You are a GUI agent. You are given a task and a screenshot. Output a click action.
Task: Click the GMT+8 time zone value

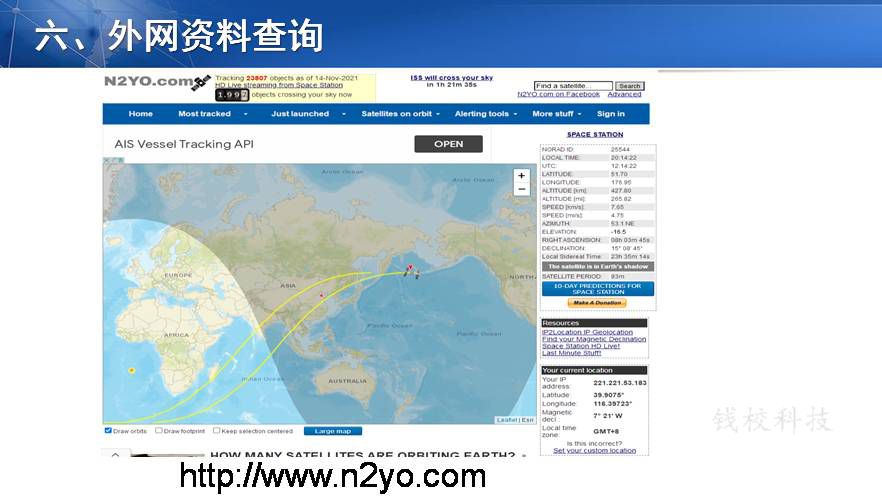(x=606, y=431)
